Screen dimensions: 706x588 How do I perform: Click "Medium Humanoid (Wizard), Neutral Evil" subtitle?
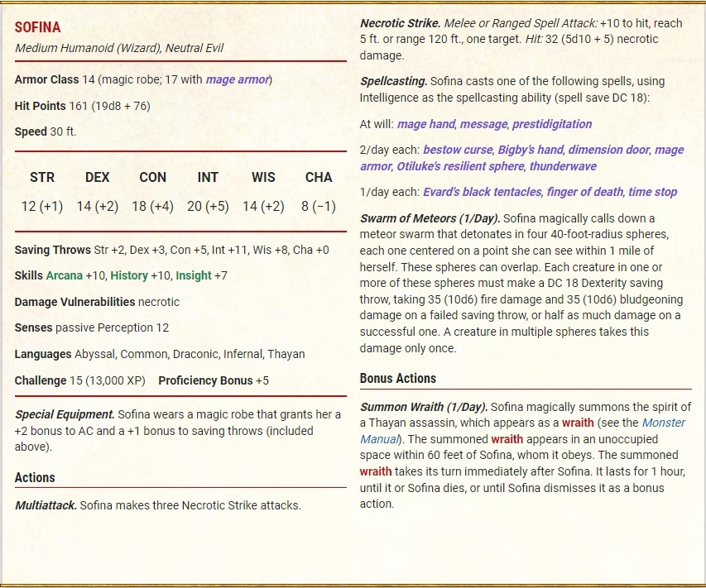coord(119,48)
